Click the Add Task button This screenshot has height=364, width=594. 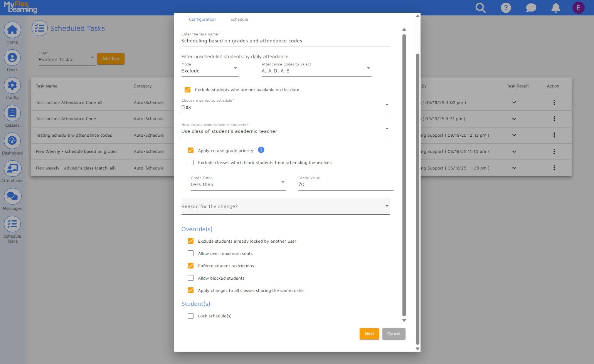point(111,59)
